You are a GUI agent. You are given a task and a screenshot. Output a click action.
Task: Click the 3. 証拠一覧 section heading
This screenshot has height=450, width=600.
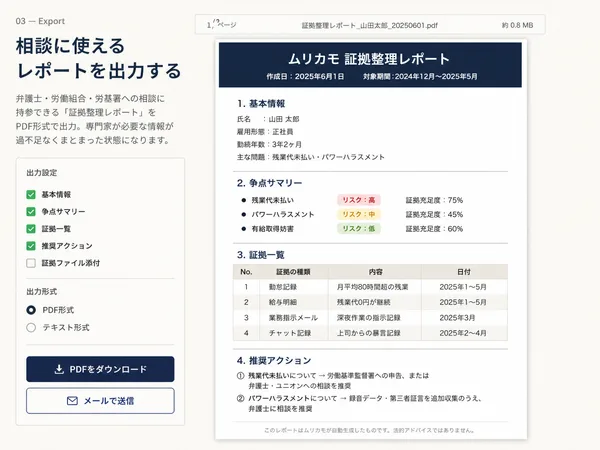(x=261, y=255)
